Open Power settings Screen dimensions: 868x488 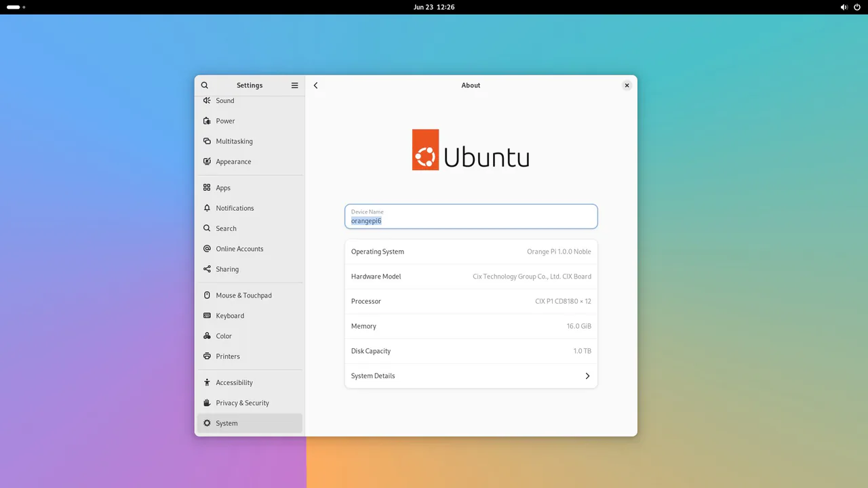[x=250, y=121]
